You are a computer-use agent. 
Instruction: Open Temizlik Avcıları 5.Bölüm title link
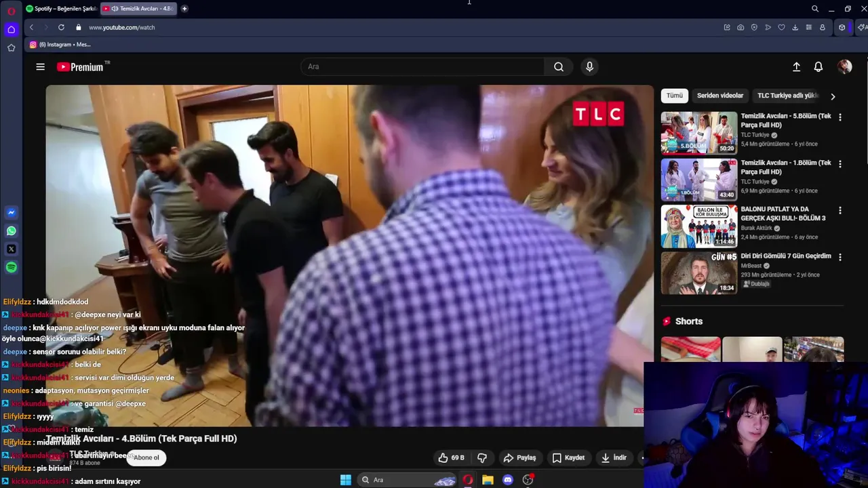tap(786, 121)
